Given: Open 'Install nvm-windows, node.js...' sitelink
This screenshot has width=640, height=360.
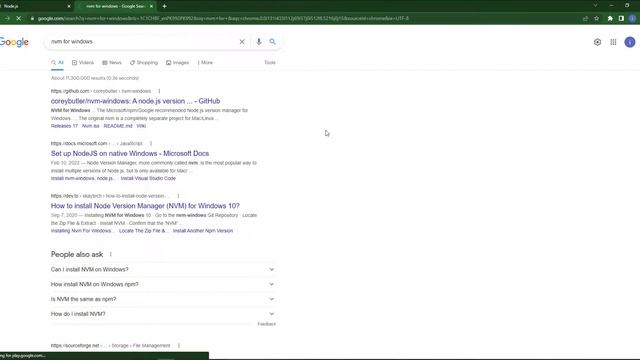Looking at the screenshot, I should [x=83, y=178].
